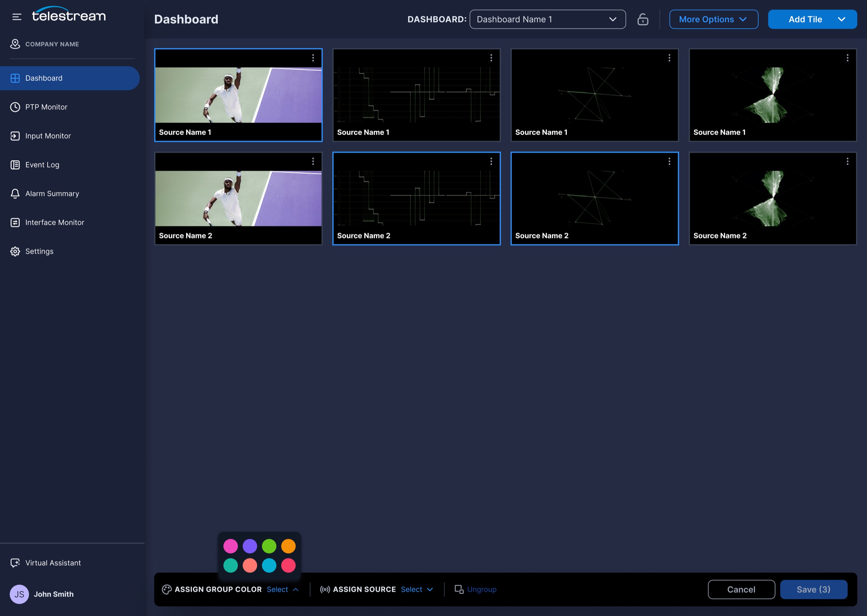Click the Virtual Assistant chat icon
The height and width of the screenshot is (616, 867).
pos(15,563)
